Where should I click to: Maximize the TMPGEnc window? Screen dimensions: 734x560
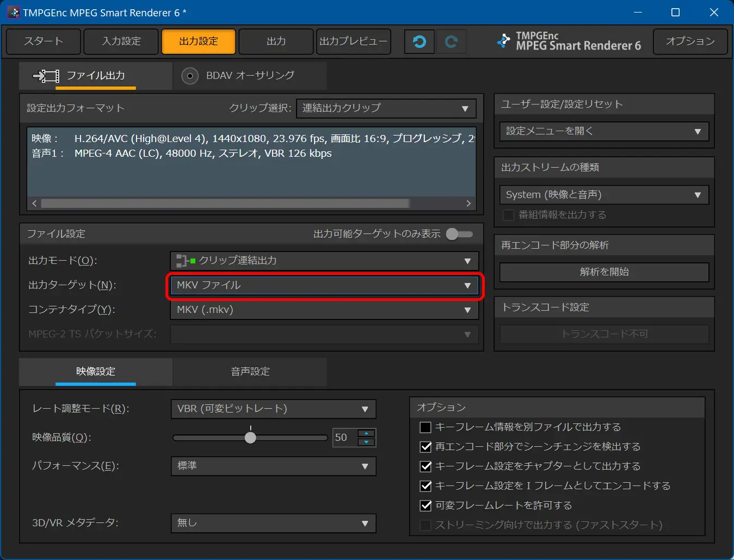click(675, 12)
